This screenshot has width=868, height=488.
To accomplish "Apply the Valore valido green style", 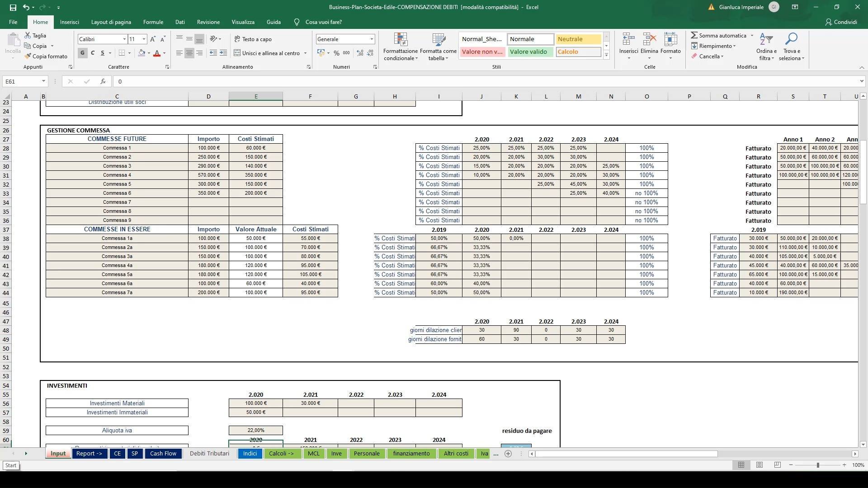I will (x=530, y=52).
